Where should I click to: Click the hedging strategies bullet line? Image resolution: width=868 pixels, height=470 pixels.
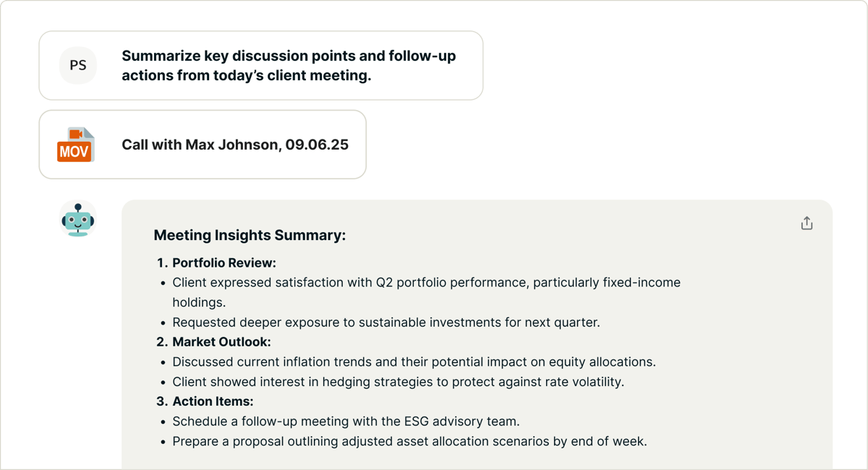tap(398, 382)
